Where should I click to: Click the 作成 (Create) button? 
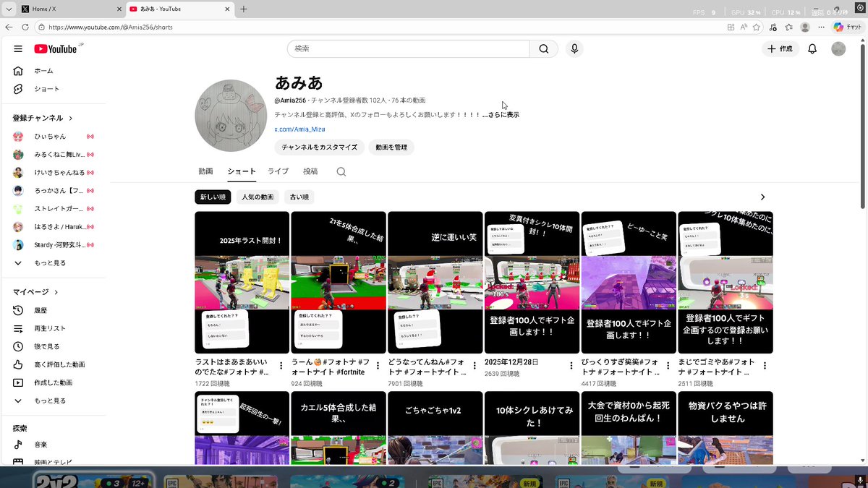(x=778, y=48)
